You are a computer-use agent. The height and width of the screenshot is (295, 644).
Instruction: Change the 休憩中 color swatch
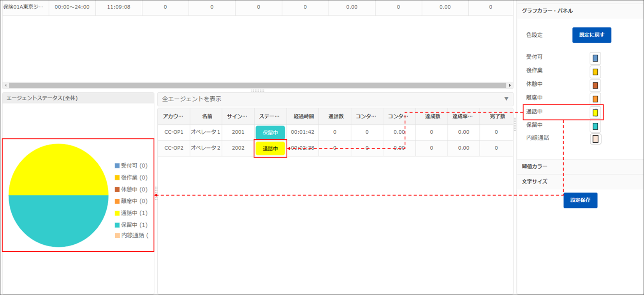pos(595,85)
